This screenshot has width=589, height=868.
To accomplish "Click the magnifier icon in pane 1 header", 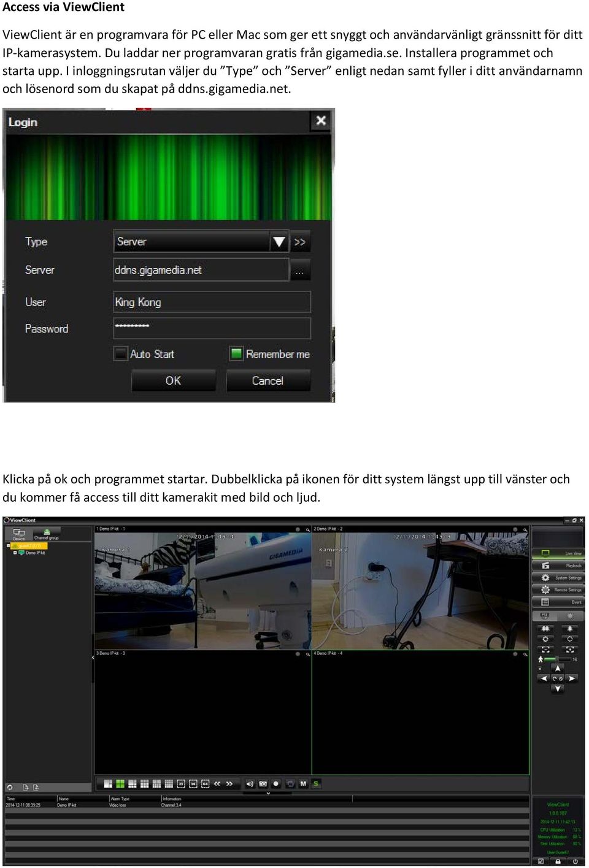I will click(x=307, y=529).
